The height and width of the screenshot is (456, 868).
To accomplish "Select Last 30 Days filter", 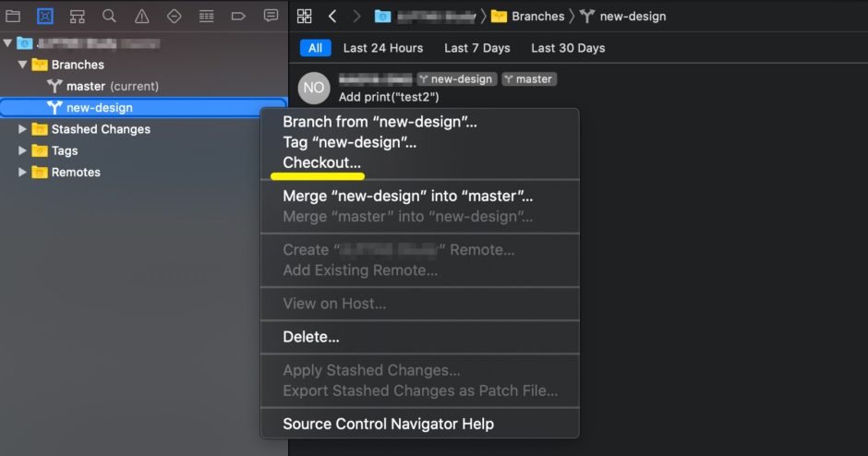I will (x=568, y=48).
